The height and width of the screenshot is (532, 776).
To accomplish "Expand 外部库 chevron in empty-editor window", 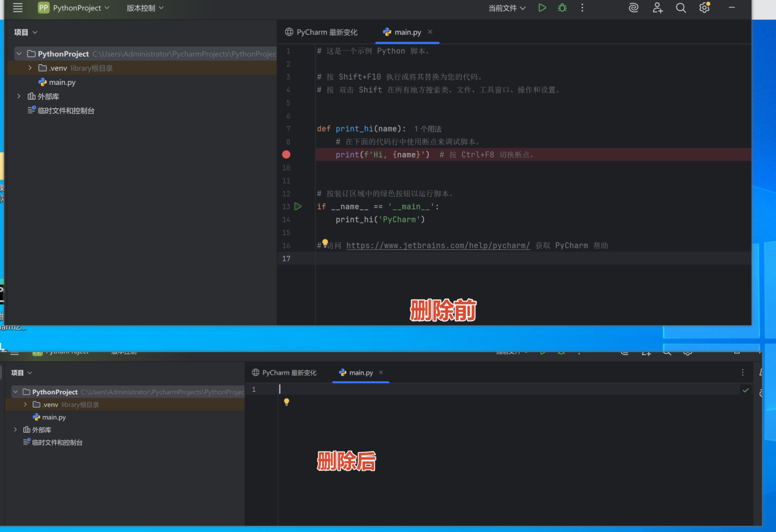I will [15, 430].
